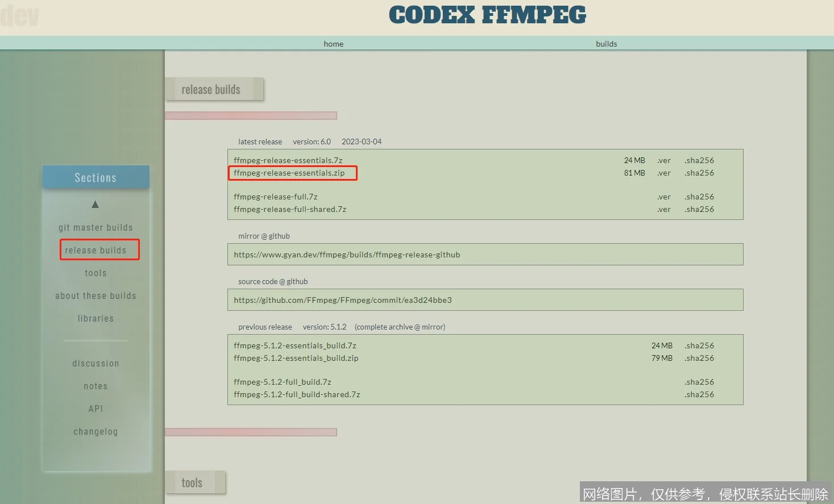Download ffmpeg-5.1.2-full_build-shared.7z
The image size is (834, 504).
[x=297, y=394]
